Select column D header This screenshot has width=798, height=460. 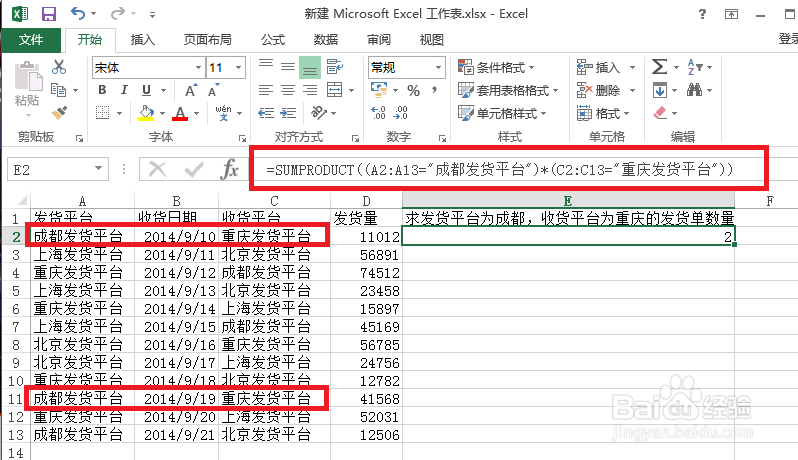coord(366,200)
